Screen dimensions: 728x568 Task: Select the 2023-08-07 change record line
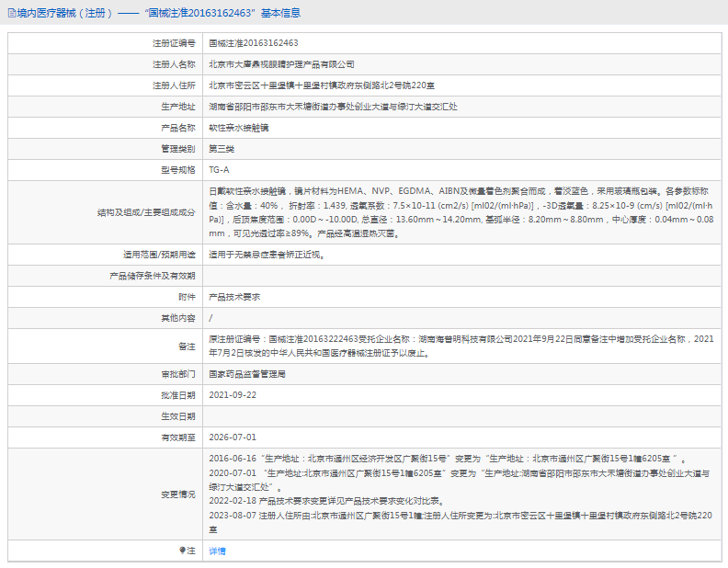tap(461, 523)
